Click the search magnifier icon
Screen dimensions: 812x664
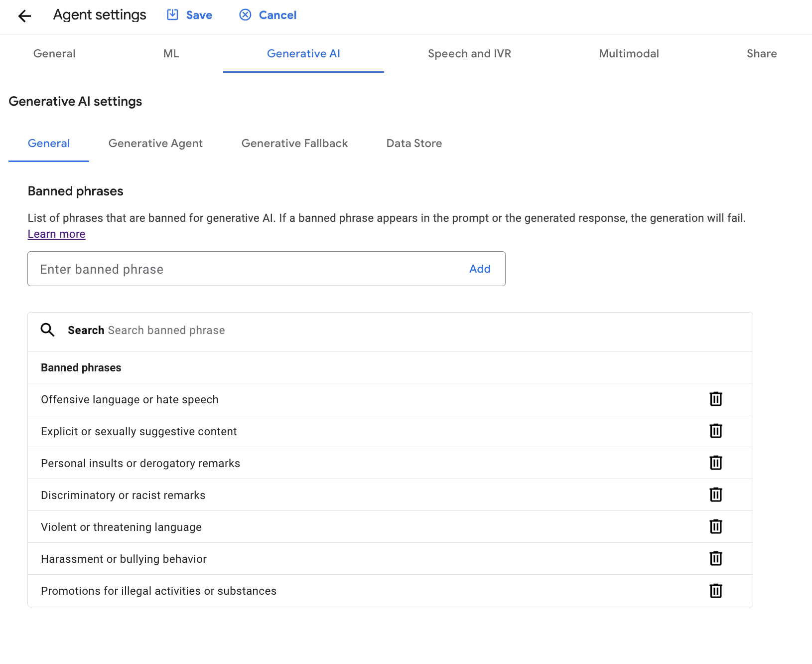point(48,330)
